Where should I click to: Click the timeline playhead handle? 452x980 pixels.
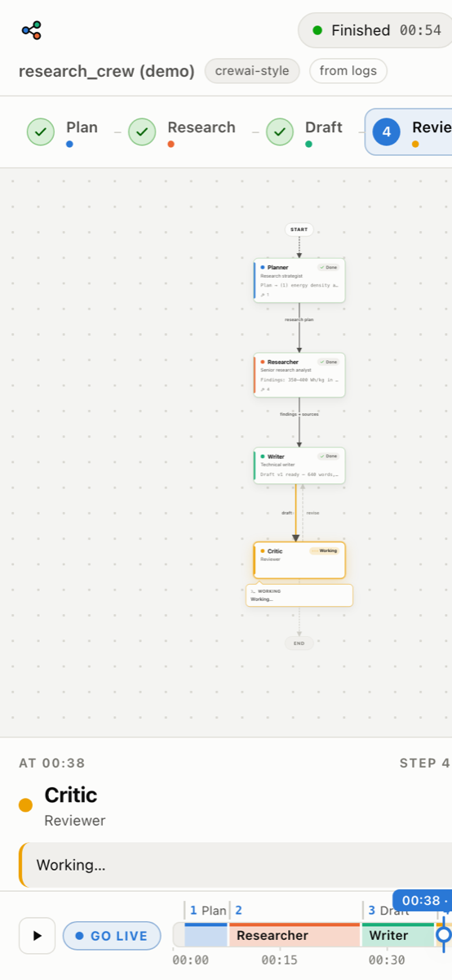point(444,934)
